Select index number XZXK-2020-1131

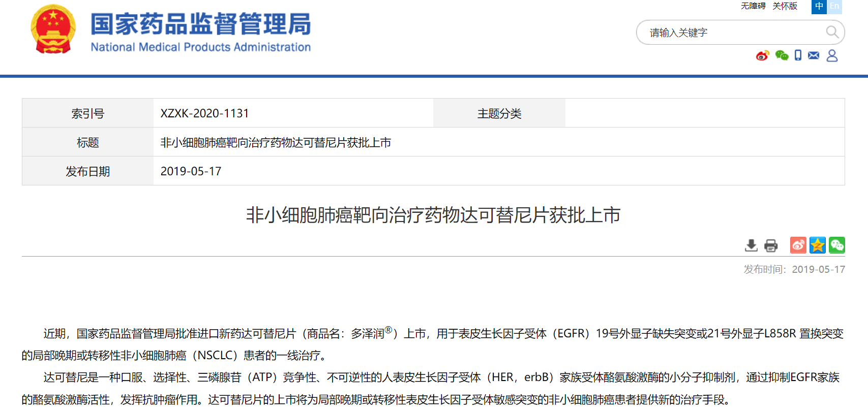(x=204, y=113)
